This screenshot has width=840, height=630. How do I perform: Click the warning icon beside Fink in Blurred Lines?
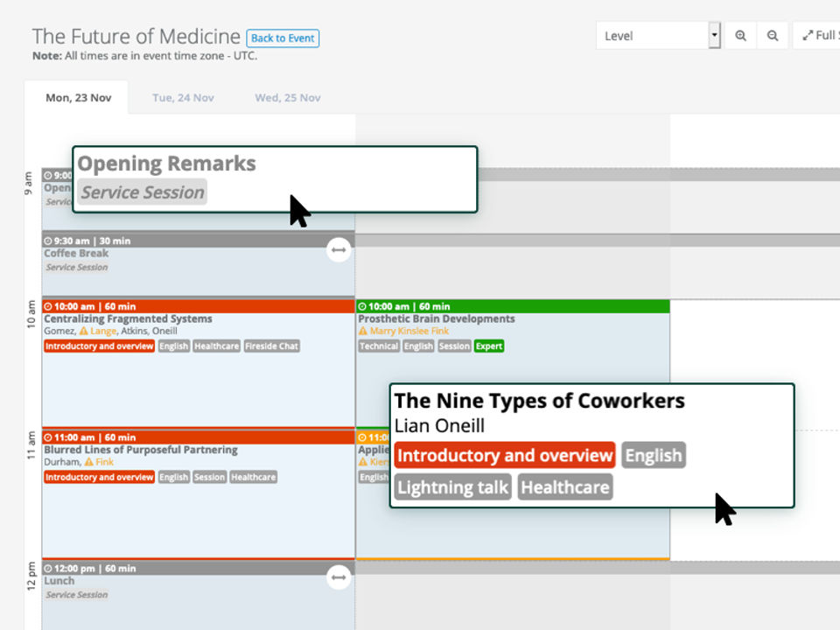[x=88, y=462]
